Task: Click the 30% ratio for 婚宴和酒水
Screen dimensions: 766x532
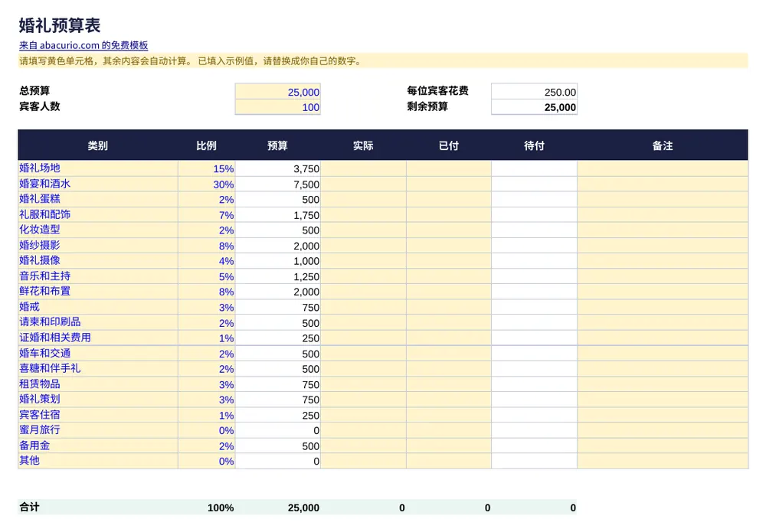Action: pyautogui.click(x=206, y=184)
